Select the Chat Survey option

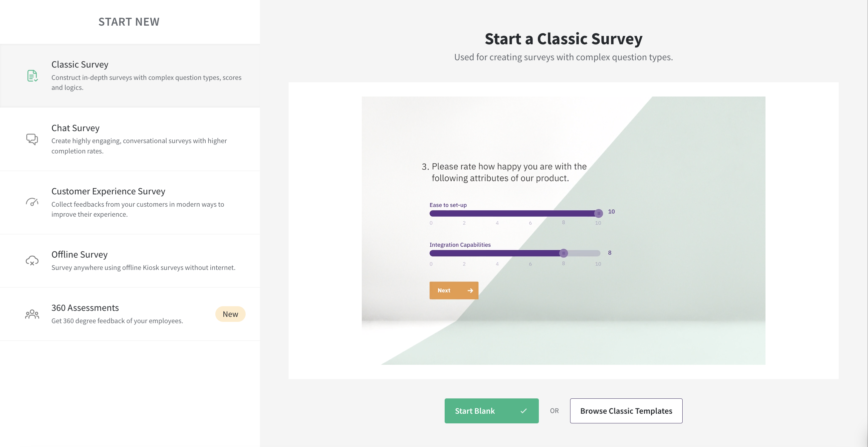(x=130, y=139)
